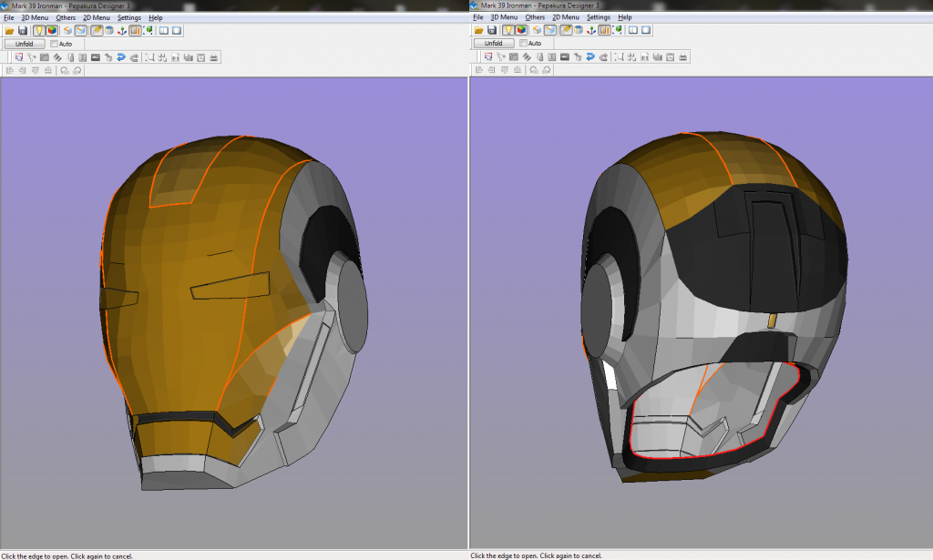Screen dimensions: 933x560
Task: Click the orange-edged cube icon in left window
Action: point(67,30)
